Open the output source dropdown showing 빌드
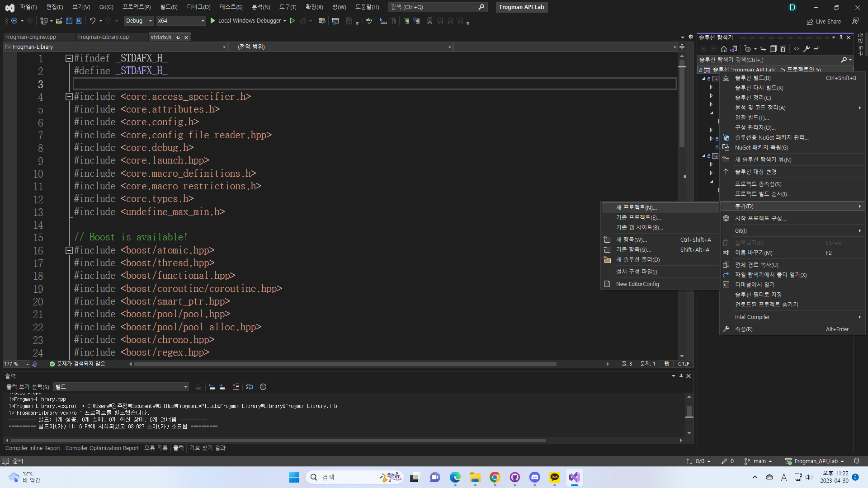 (x=121, y=387)
